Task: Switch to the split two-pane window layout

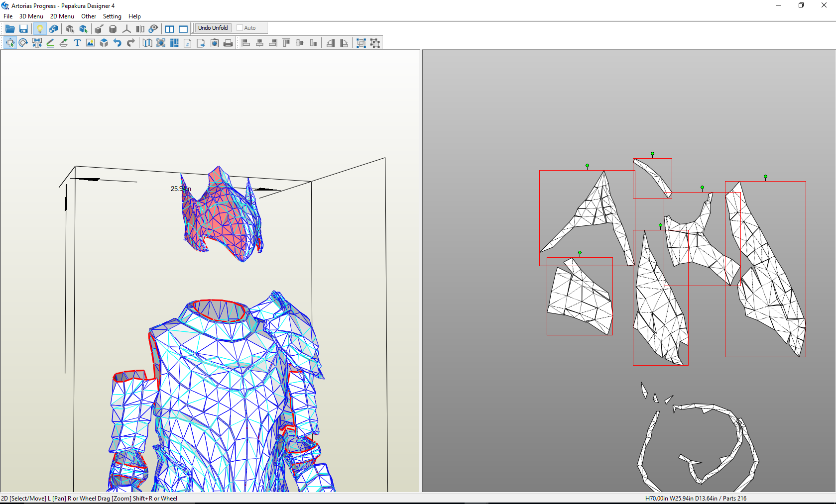Action: coord(170,29)
